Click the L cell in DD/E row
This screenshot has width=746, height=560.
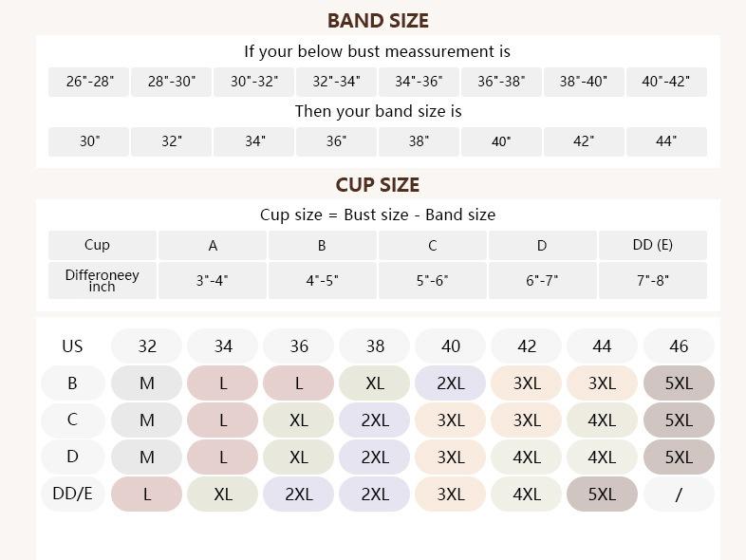click(x=147, y=495)
